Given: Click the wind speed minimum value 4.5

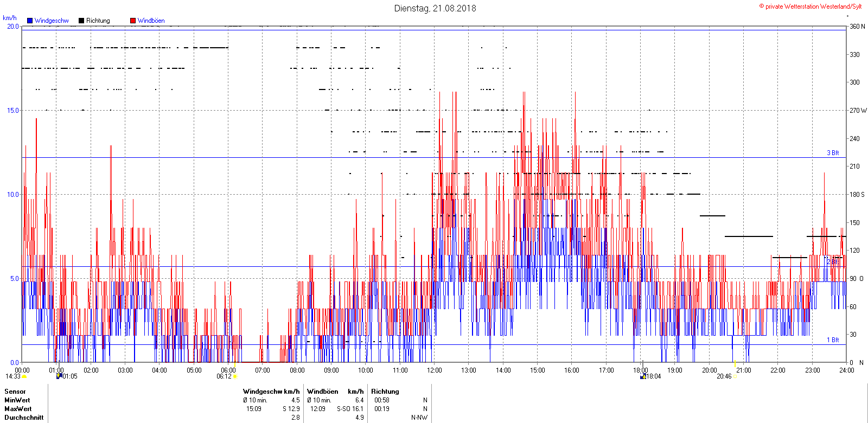Looking at the screenshot, I should click(296, 400).
